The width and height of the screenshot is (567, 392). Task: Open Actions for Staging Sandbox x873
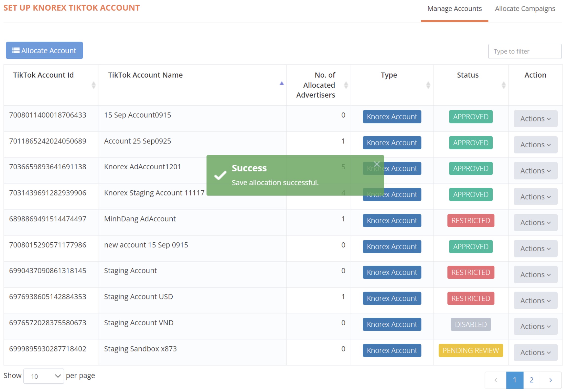coord(535,353)
